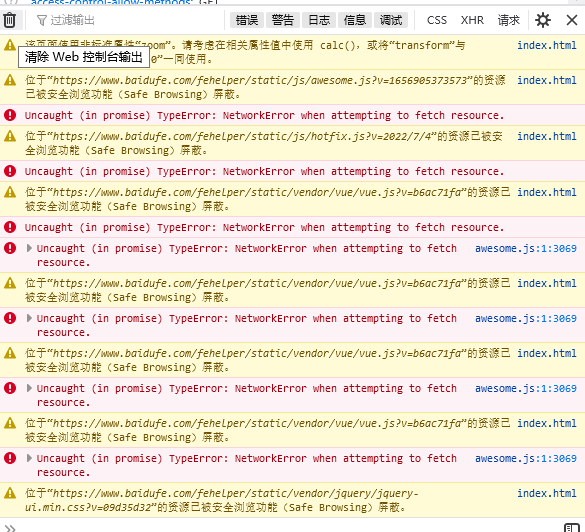The height and width of the screenshot is (532, 585).
Task: Open console settings gear menu
Action: click(x=543, y=20)
